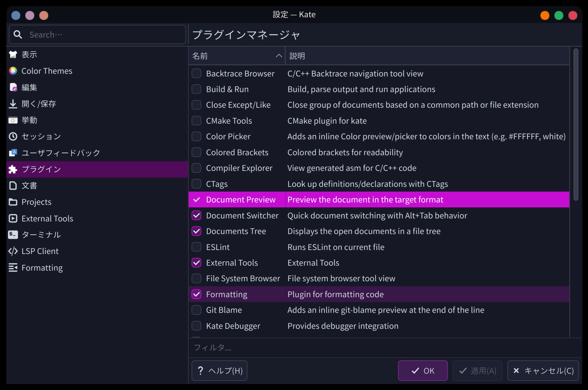
Task: Disable the Document Switcher checkbox
Action: 197,215
